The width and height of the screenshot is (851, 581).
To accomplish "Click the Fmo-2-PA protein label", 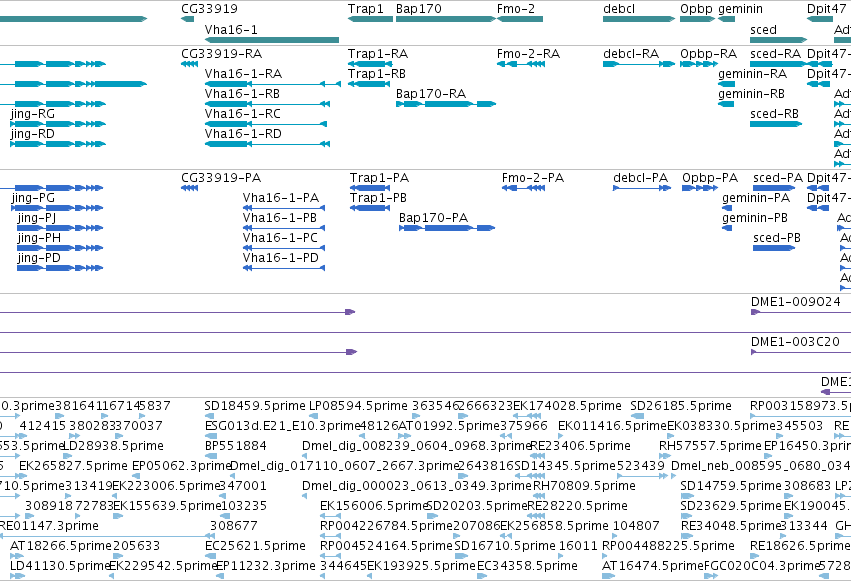I will (x=533, y=178).
